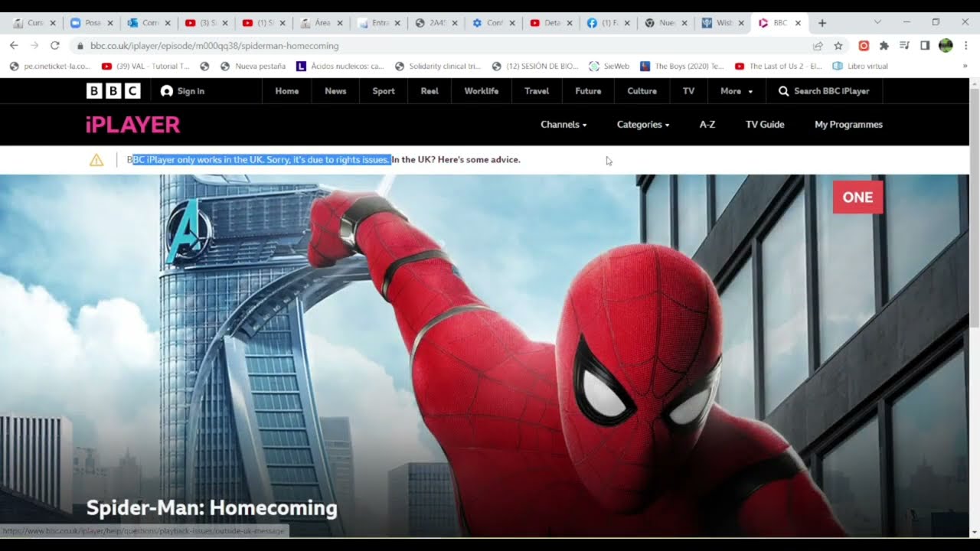Go to News in BBC navigation
Screen dimensions: 980x551
[335, 91]
